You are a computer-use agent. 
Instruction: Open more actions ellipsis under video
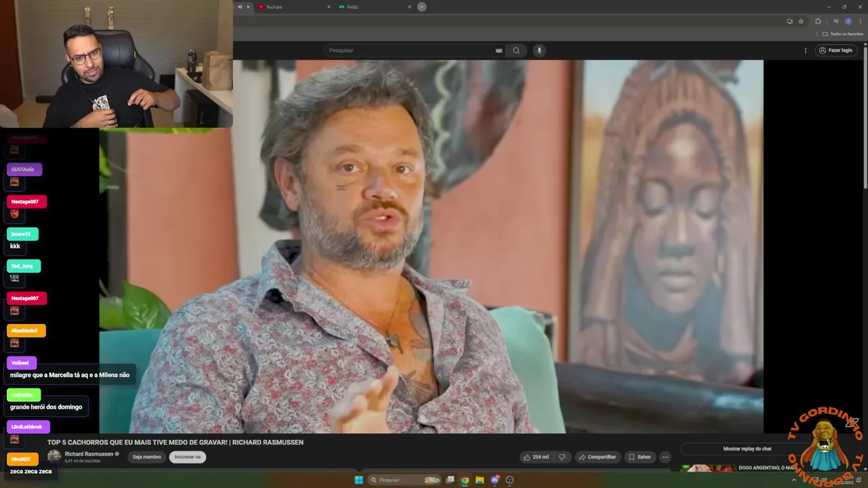pos(665,457)
